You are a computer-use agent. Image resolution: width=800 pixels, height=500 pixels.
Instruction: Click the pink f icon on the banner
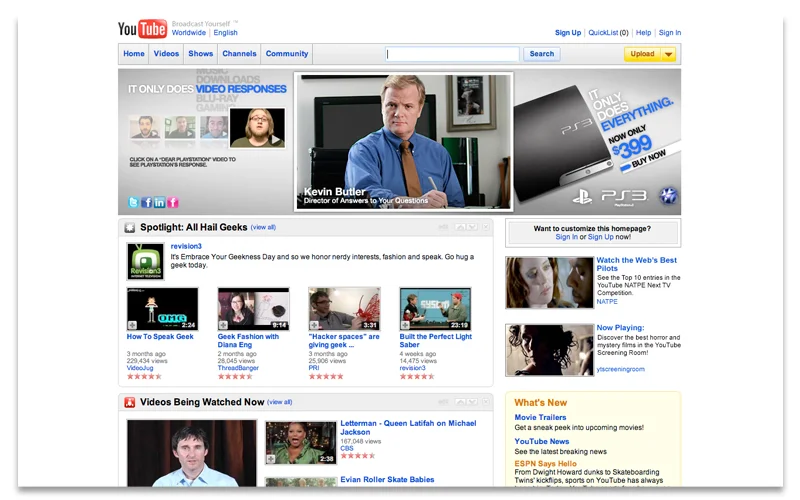point(173,202)
